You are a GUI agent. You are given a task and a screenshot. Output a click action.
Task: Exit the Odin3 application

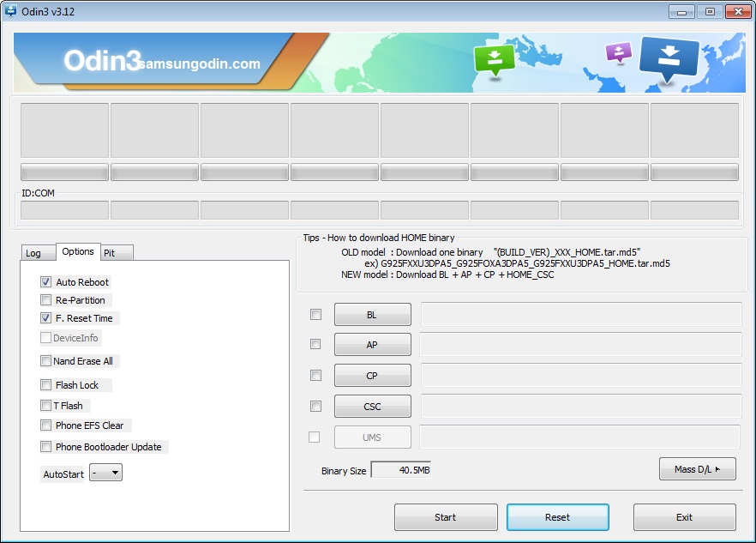[x=685, y=517]
